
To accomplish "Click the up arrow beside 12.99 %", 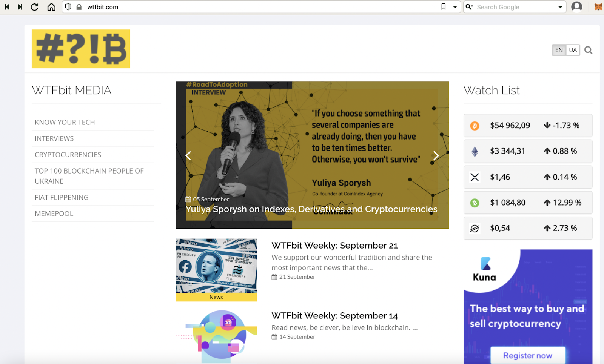I will click(x=547, y=203).
